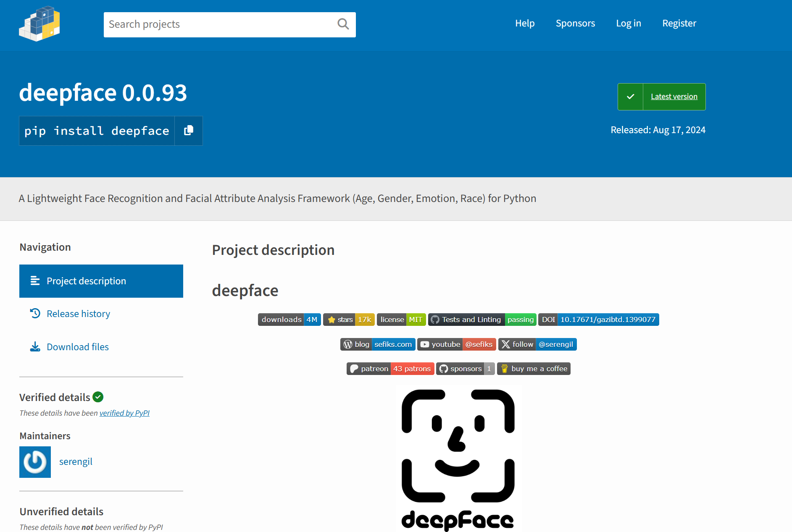The height and width of the screenshot is (532, 792).
Task: Click the green checkmark on Latest version
Action: [x=630, y=97]
